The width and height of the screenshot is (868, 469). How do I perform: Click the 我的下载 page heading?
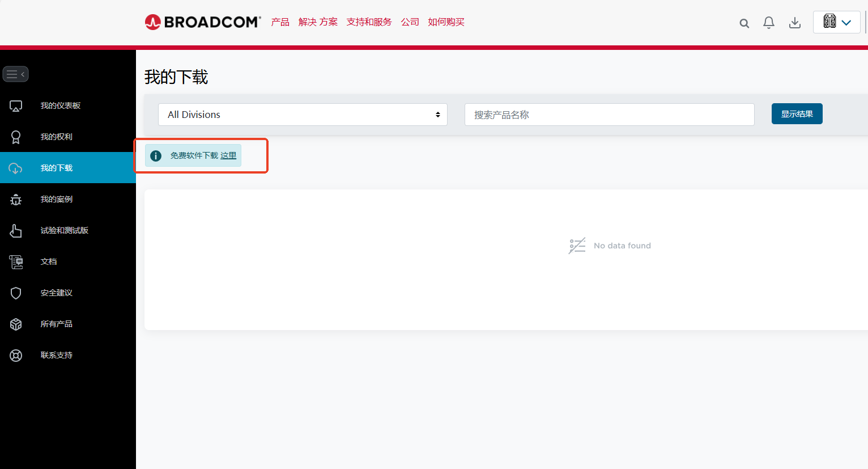[x=176, y=77]
